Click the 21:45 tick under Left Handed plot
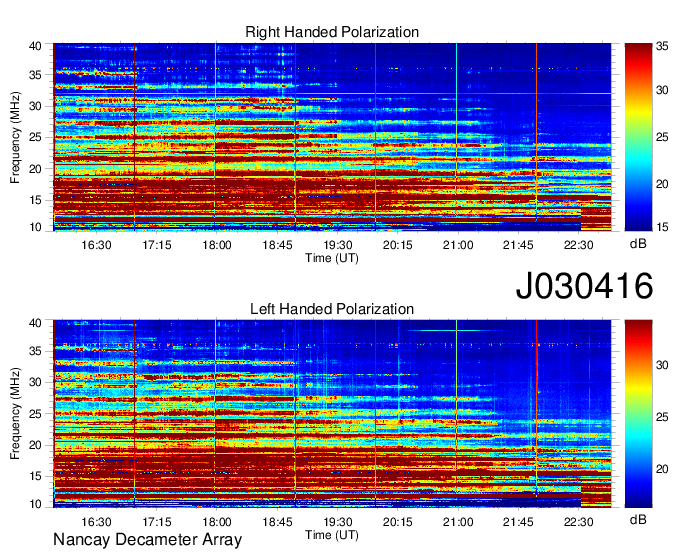 518,522
